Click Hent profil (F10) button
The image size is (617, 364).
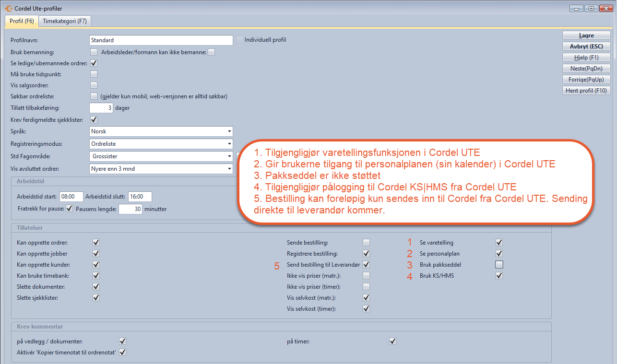coord(586,91)
